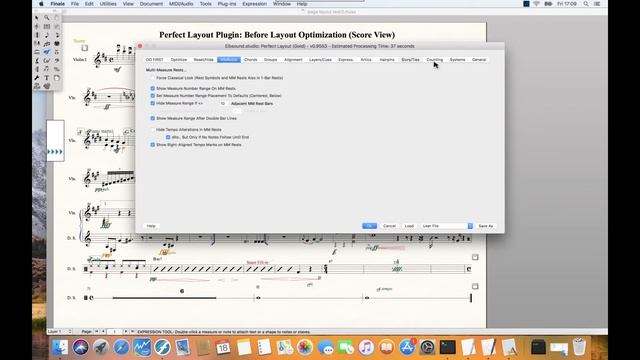Select the Zoom magnifier tool
Image resolution: width=640 pixels, height=360 pixels.
(47, 18)
